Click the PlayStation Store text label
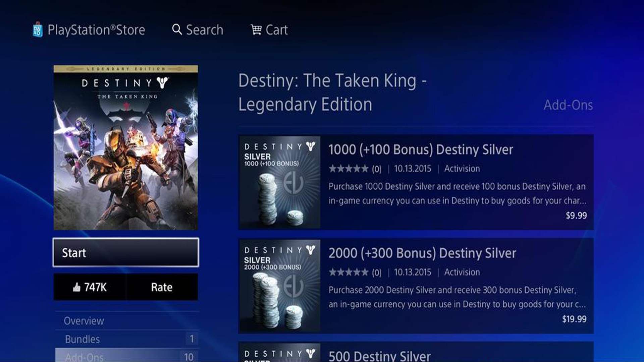This screenshot has height=362, width=644. coord(96,30)
